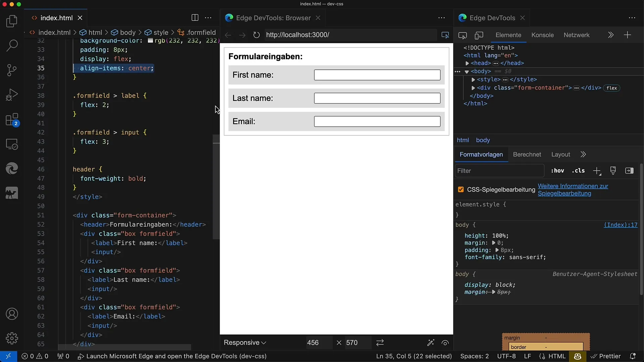Open the vision deficiency emulation icon
Viewport: 644px width, 362px height.
pyautogui.click(x=445, y=343)
